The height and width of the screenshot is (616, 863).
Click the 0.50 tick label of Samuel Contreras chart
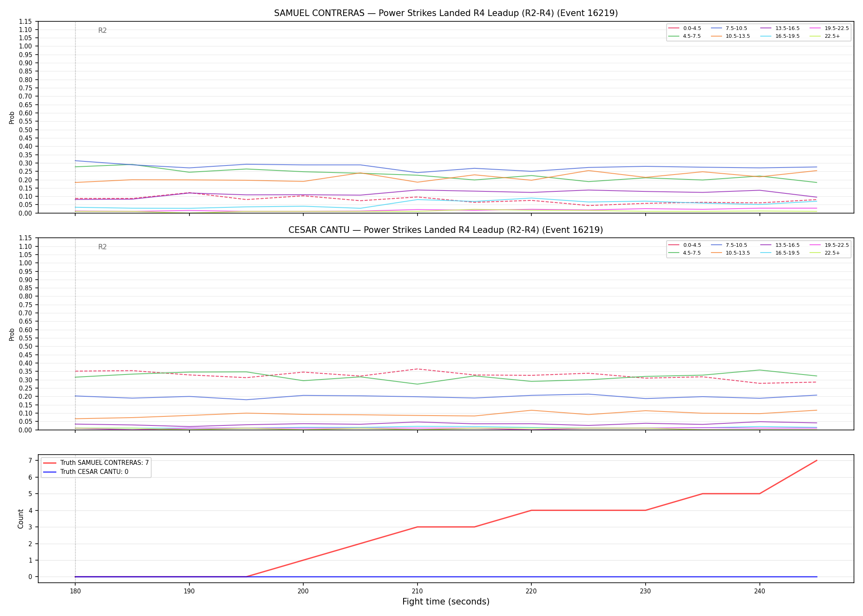tap(26, 130)
